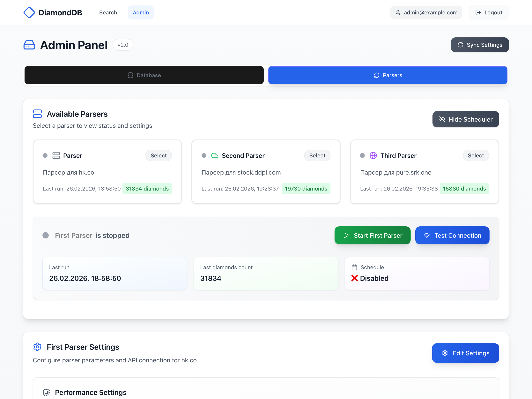Click the status dot on Second Parser
532x399 pixels.
click(x=204, y=156)
